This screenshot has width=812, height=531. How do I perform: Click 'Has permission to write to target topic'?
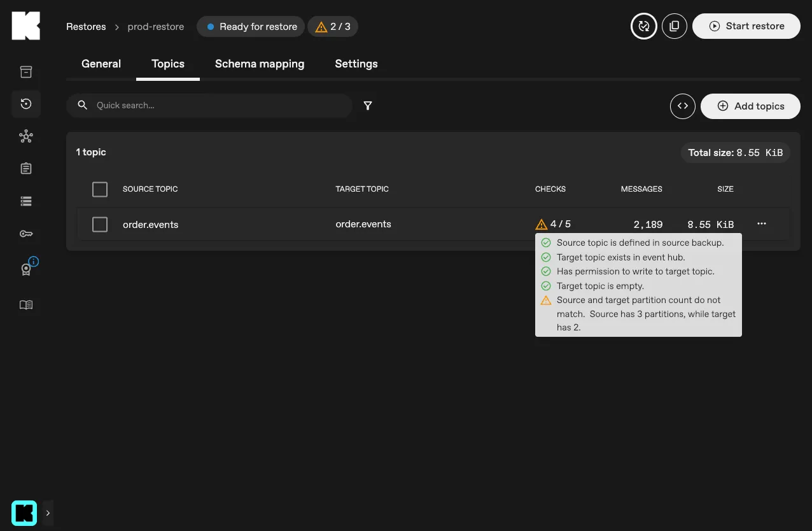click(x=636, y=271)
